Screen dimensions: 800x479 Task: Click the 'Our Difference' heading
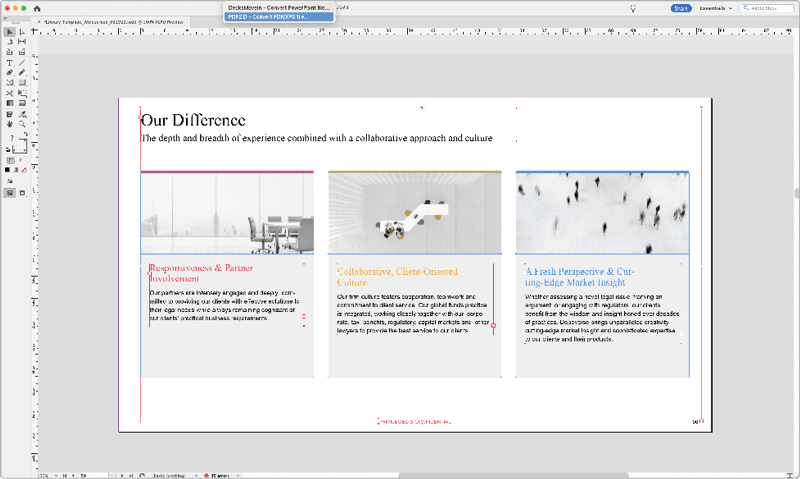click(193, 120)
